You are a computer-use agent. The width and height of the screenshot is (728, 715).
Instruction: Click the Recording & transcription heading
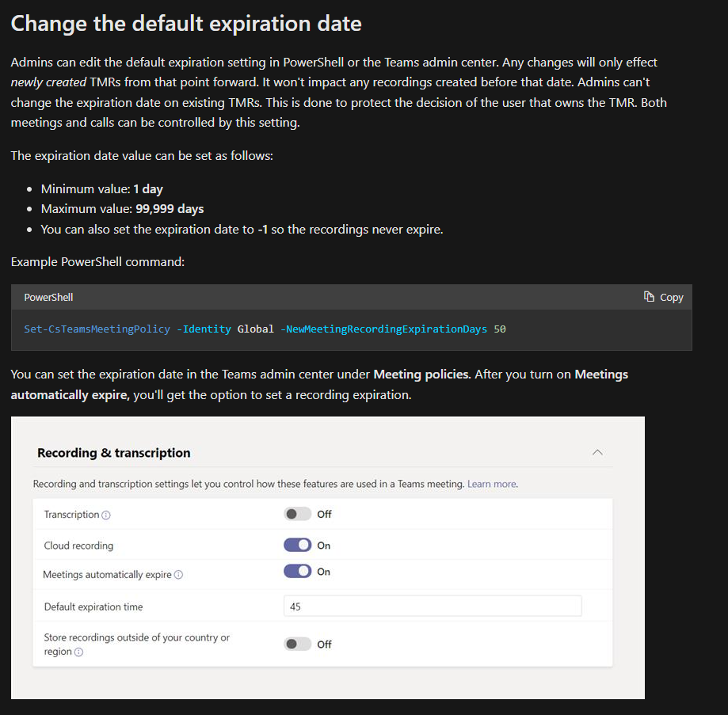click(114, 453)
